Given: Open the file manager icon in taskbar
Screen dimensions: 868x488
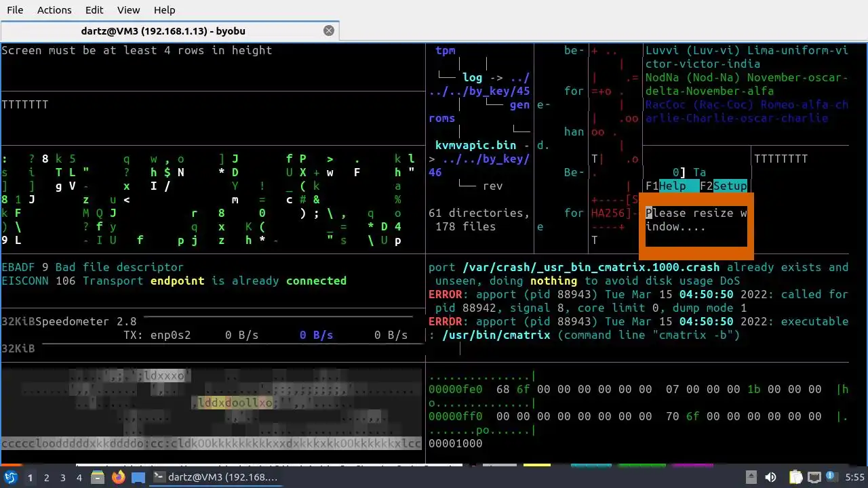Looking at the screenshot, I should pyautogui.click(x=98, y=477).
